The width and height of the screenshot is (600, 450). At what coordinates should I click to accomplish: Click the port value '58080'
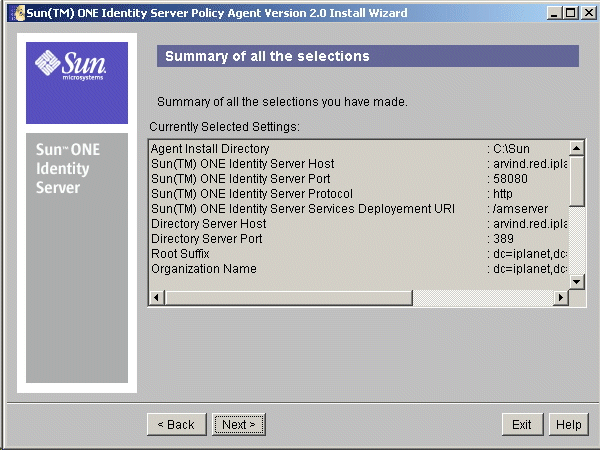(x=510, y=179)
